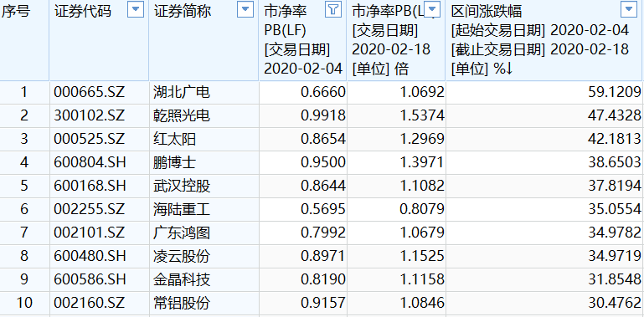Click the 证券代码 header text

(x=83, y=12)
